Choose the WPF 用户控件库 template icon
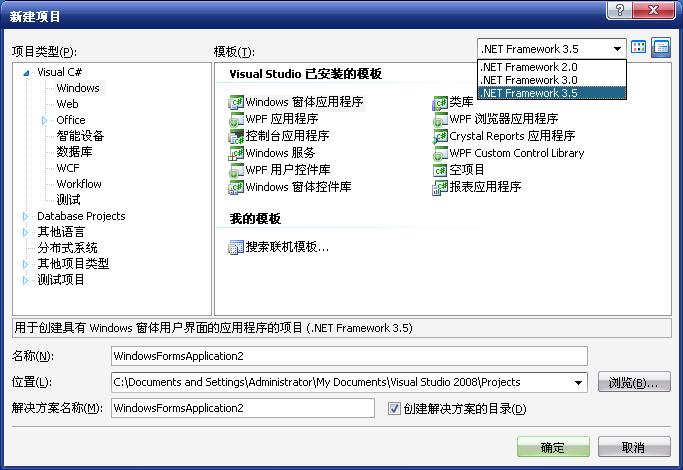Screen dimensions: 683x470 236,170
